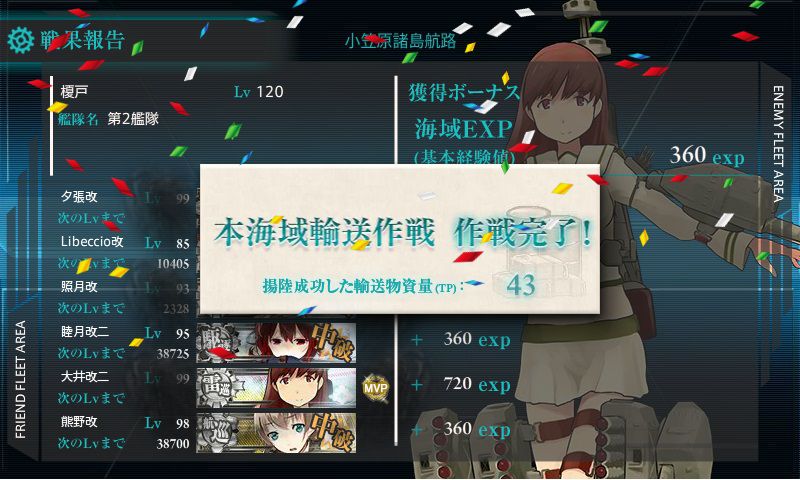
Task: Click the TP value 43 in the popup
Action: (x=521, y=285)
